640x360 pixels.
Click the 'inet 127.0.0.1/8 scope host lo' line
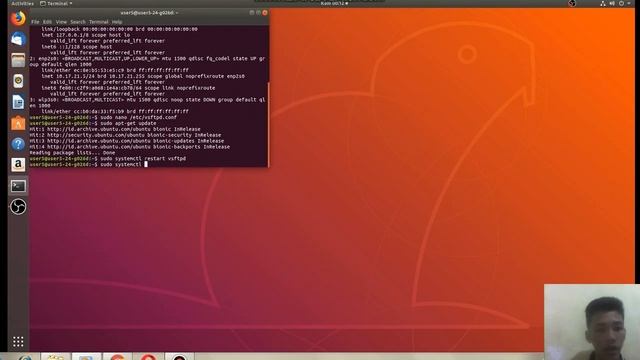85,35
